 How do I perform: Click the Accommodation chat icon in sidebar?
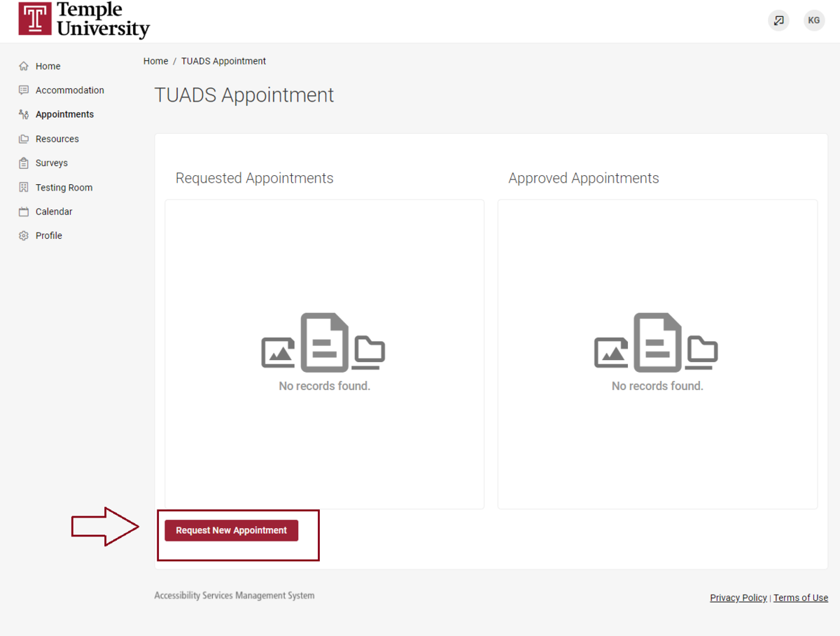click(24, 90)
